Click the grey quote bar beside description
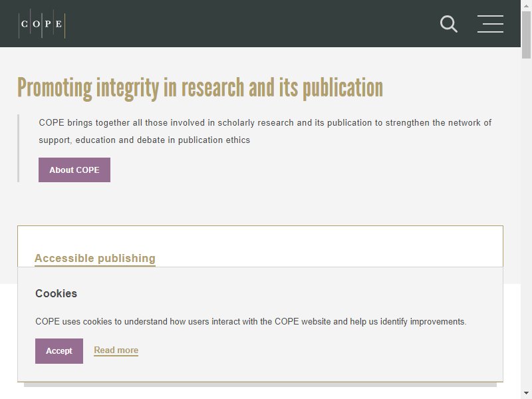The width and height of the screenshot is (532, 399). pos(19,148)
